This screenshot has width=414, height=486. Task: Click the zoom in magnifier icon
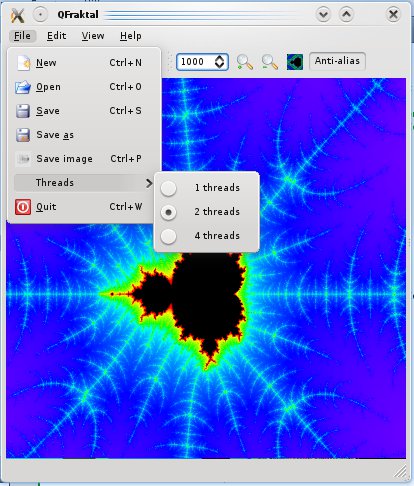click(x=245, y=62)
